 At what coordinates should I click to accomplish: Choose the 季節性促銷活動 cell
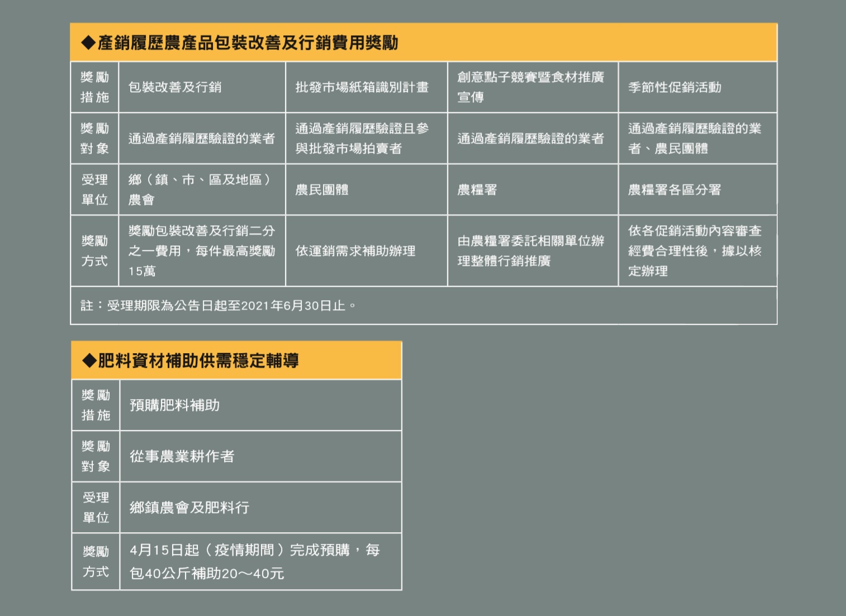point(674,87)
